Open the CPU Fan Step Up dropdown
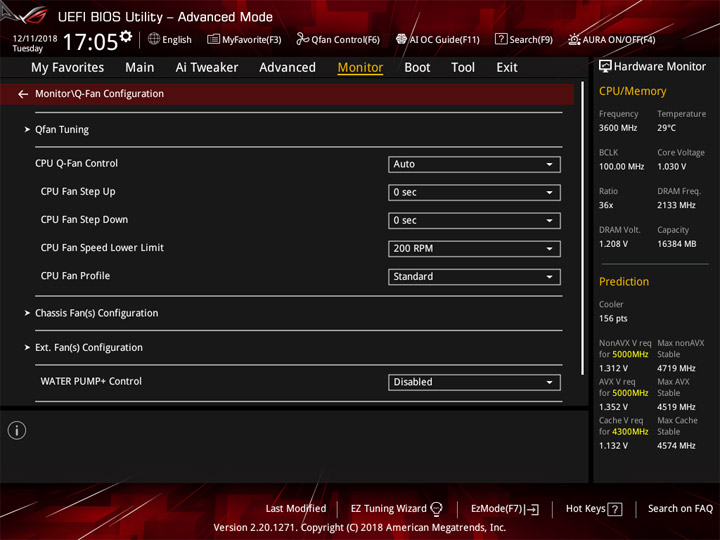Image resolution: width=720 pixels, height=540 pixels. pyautogui.click(x=474, y=192)
